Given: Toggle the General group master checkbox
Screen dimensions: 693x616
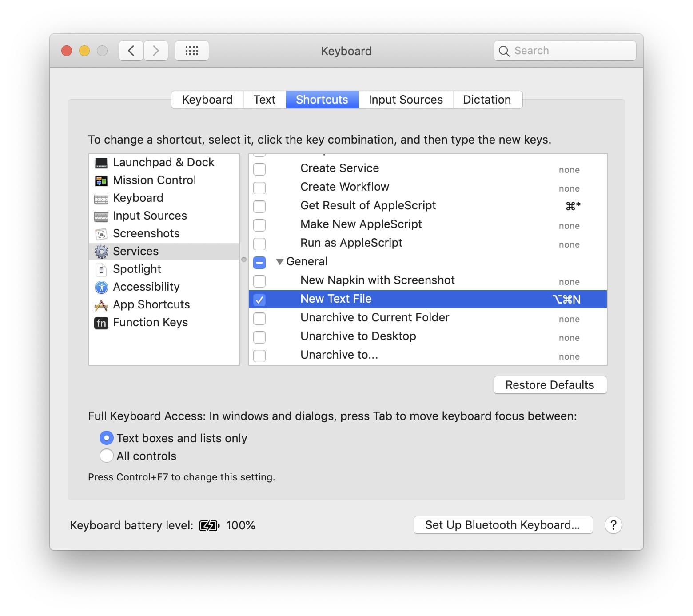Looking at the screenshot, I should [259, 263].
